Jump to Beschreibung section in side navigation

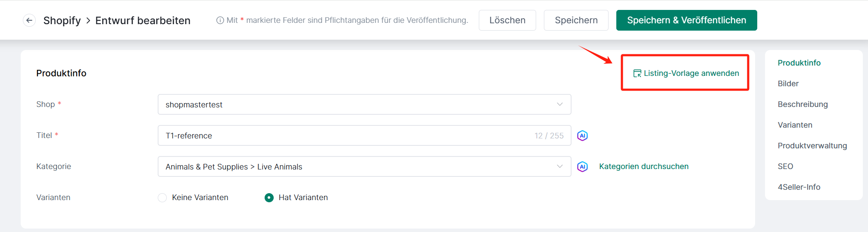[802, 104]
